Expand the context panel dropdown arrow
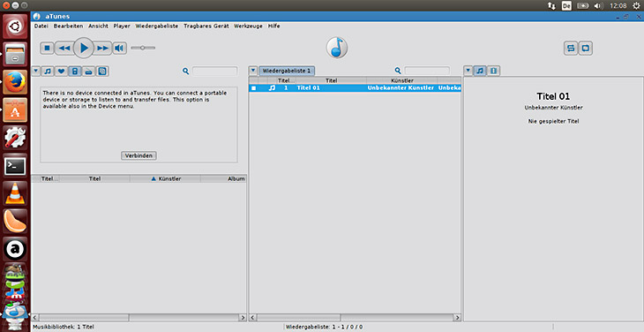Screen dimensions: 644x332 [468, 71]
